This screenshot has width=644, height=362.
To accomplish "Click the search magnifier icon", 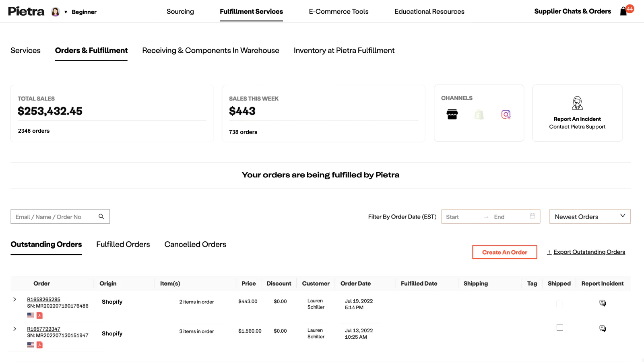I will pyautogui.click(x=101, y=216).
